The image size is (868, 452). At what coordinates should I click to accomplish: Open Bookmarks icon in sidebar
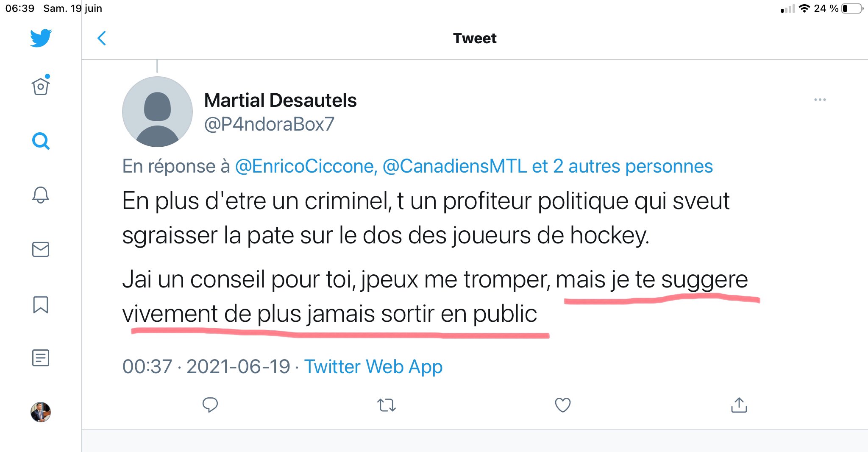click(x=41, y=304)
